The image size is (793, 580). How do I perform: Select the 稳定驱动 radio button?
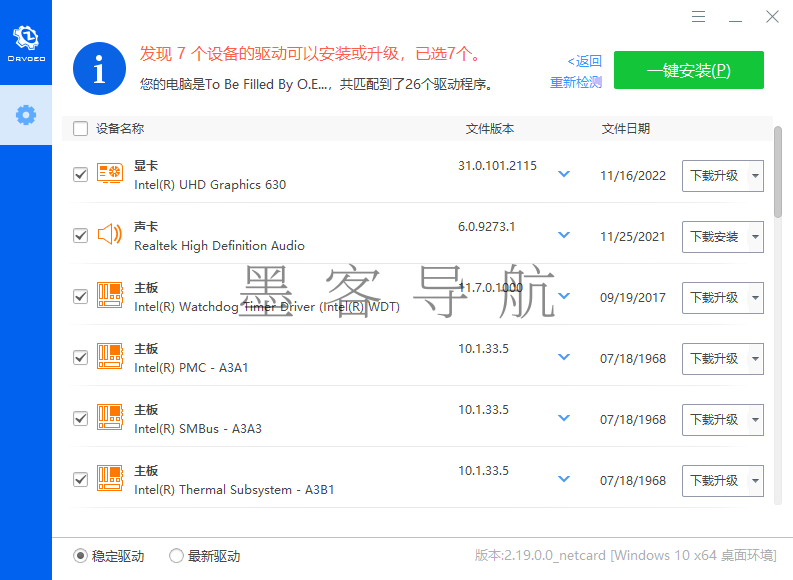tap(80, 556)
